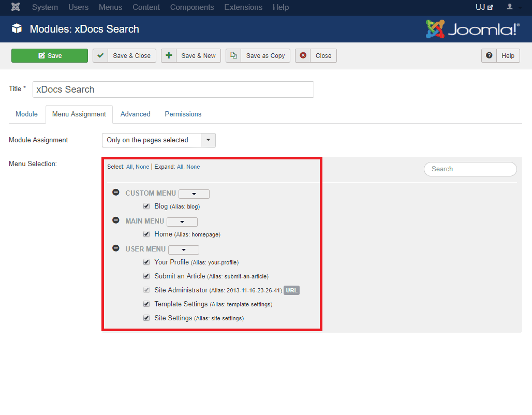Open the Module Assignment dropdown
This screenshot has height=415, width=532.
(158, 140)
